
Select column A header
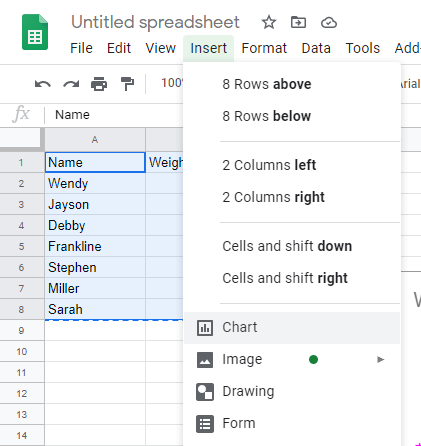click(x=95, y=140)
